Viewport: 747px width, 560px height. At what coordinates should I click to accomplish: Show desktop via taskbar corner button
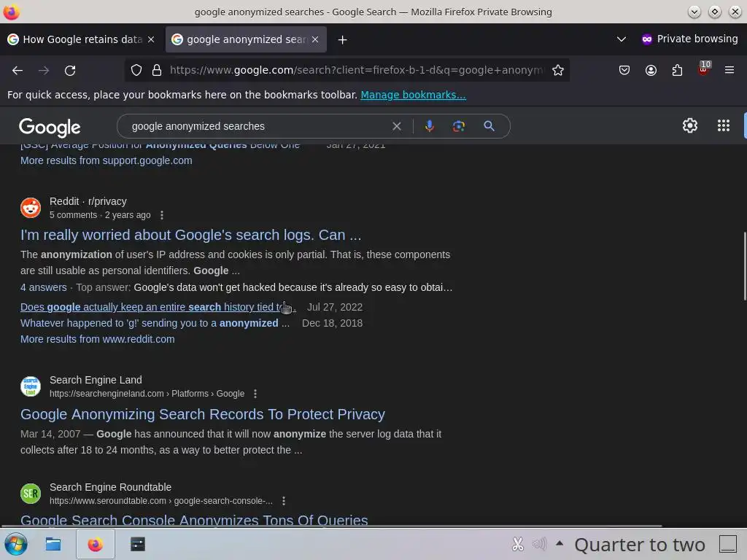click(727, 544)
